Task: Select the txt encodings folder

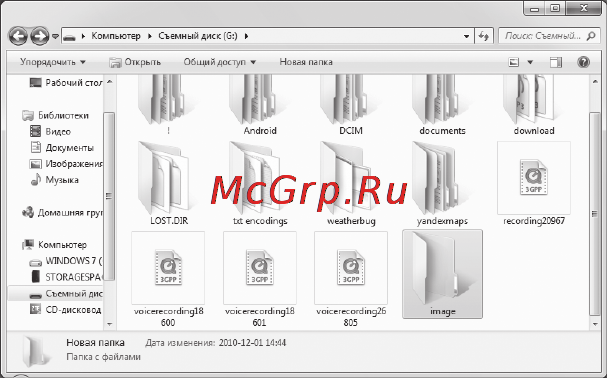Action: pos(260,183)
